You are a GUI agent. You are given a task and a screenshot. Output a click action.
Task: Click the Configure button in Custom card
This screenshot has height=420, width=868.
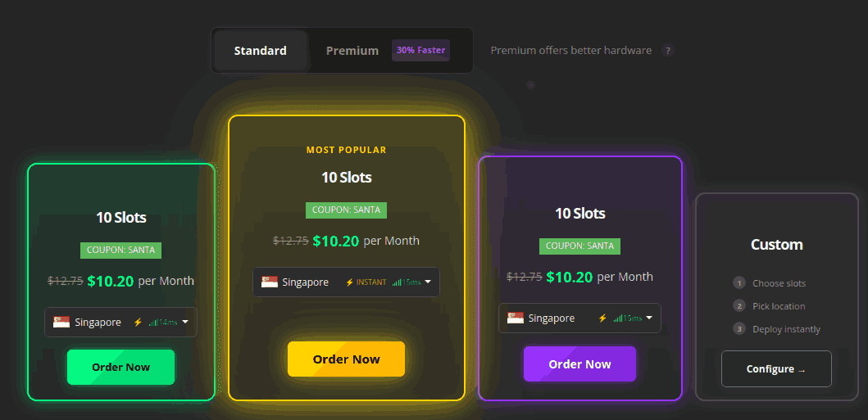point(775,369)
